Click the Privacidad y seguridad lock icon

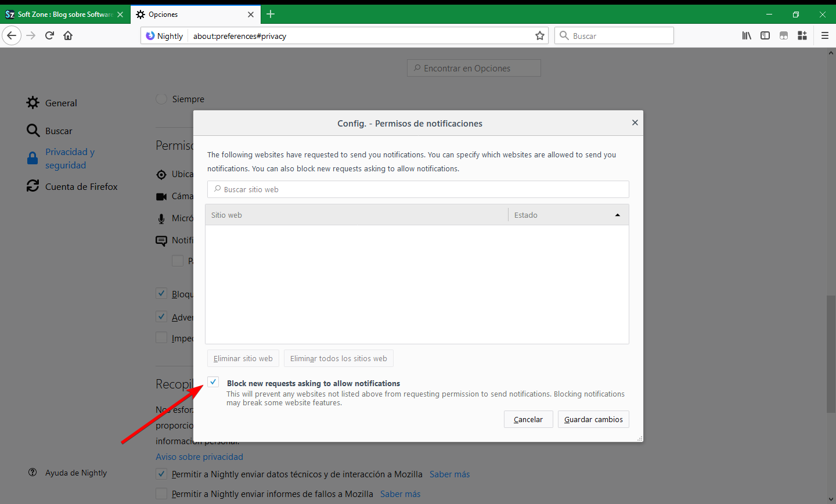33,158
